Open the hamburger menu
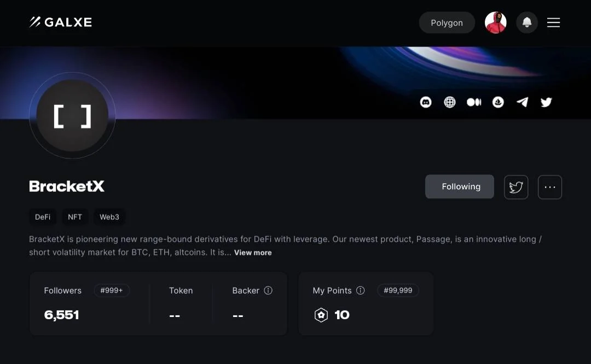 pos(553,22)
